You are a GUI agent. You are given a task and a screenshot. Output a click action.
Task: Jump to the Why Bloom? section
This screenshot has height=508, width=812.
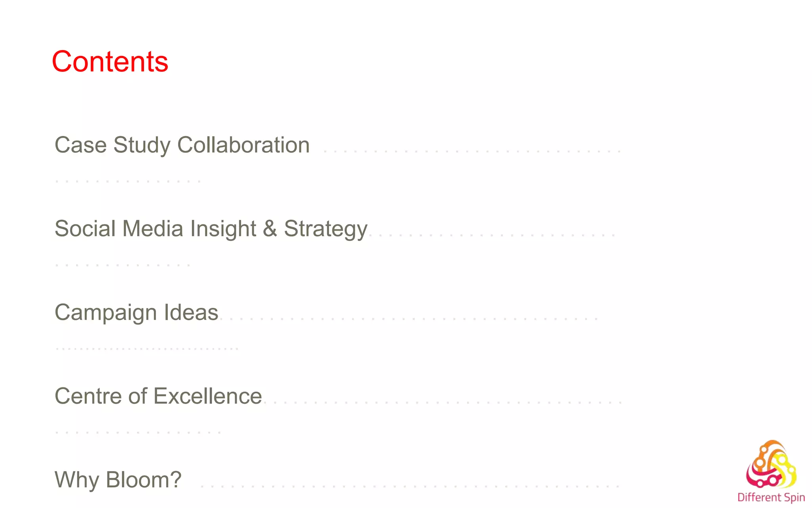118,480
